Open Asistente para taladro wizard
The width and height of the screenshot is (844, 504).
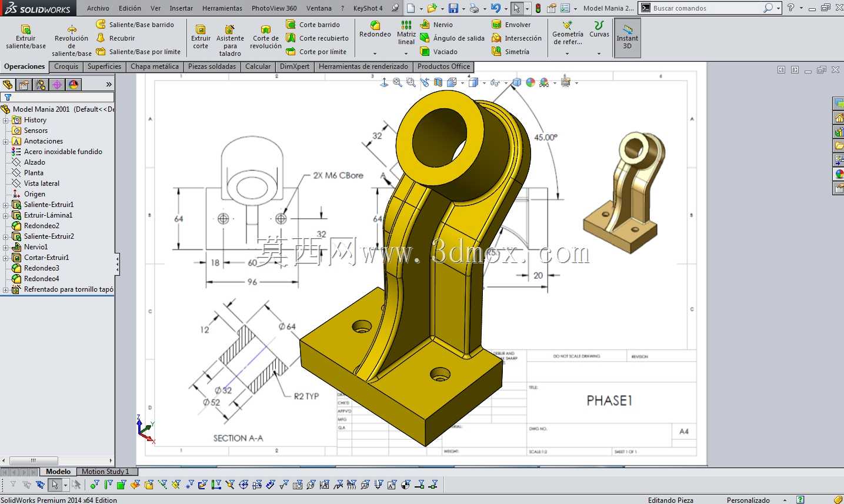(x=231, y=41)
